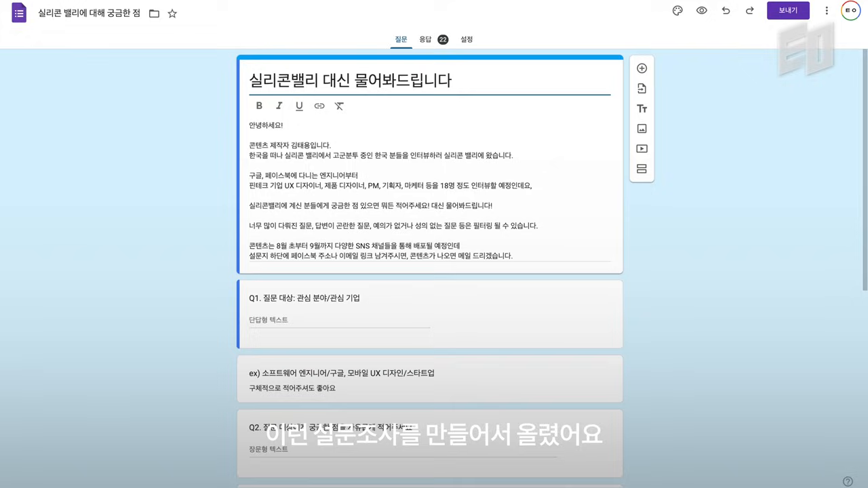Click the undo arrow
The image size is (868, 488).
pos(726,11)
